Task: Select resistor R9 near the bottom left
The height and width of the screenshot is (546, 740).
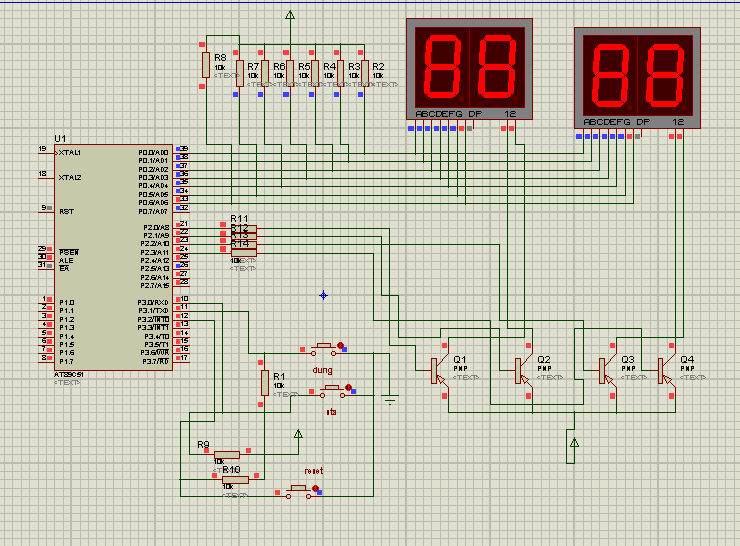Action: click(232, 453)
